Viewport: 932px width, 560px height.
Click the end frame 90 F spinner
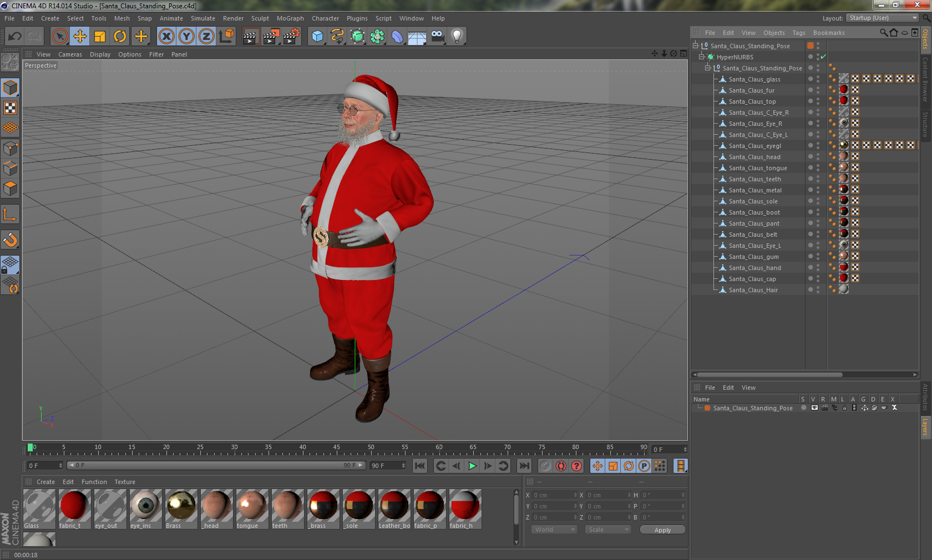pyautogui.click(x=403, y=466)
